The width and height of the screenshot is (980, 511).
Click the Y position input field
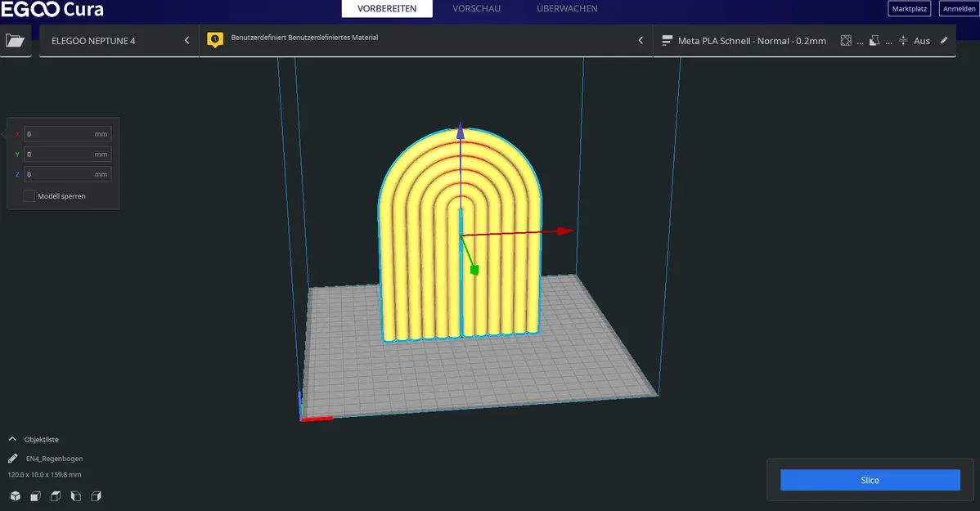[68, 155]
